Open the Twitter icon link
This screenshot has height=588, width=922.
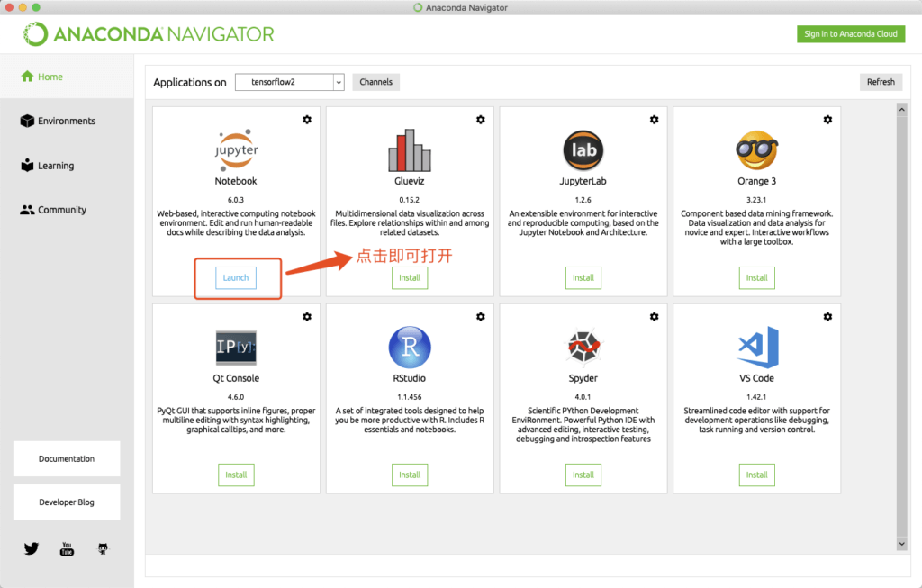tap(32, 548)
